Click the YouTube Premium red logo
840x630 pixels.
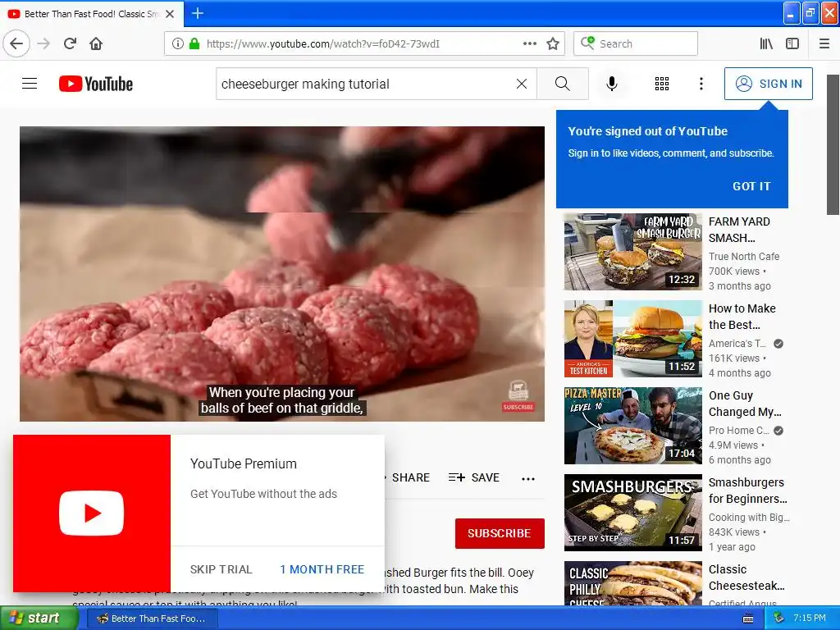(92, 514)
